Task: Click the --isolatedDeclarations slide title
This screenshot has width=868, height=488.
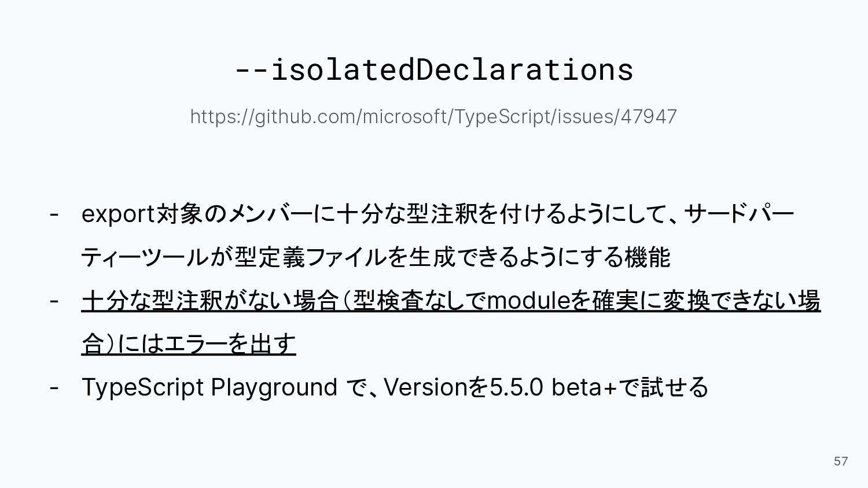Action: (x=434, y=69)
